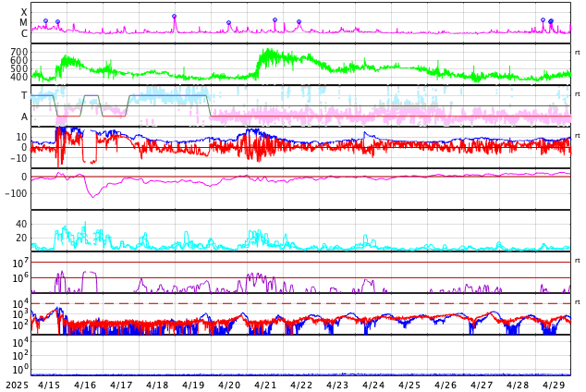The image size is (586, 392).
Task: Select the 4/20 date label
Action: pos(229,386)
